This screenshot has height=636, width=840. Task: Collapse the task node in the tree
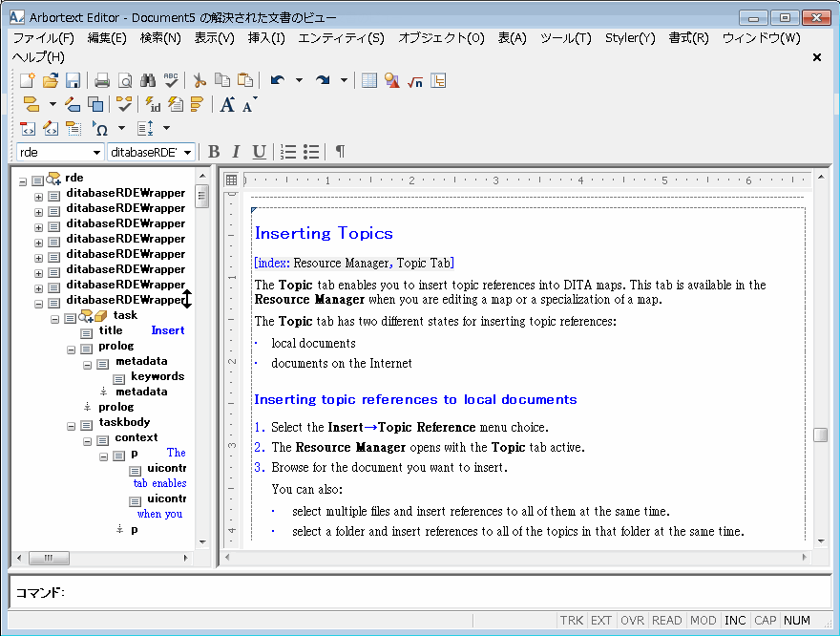[x=54, y=319]
